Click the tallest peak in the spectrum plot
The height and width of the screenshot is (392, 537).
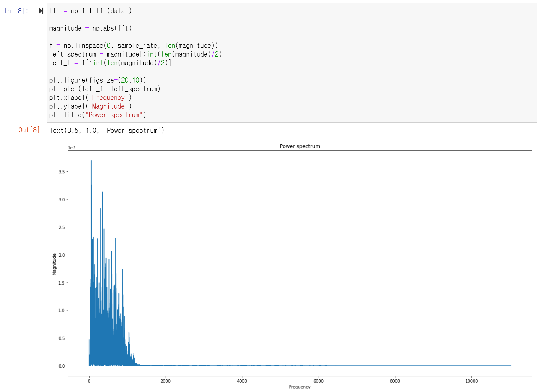(x=91, y=161)
